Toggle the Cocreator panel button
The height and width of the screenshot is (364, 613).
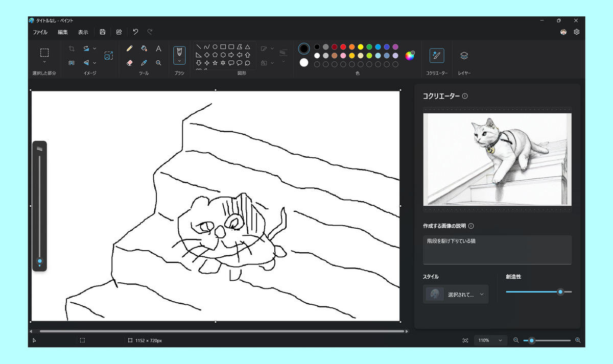437,56
